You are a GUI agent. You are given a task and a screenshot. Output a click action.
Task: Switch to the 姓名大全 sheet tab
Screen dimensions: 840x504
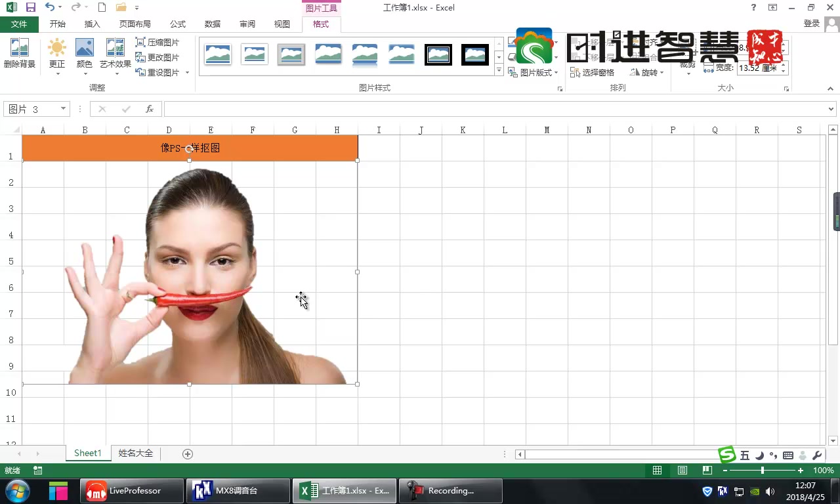[x=135, y=453]
